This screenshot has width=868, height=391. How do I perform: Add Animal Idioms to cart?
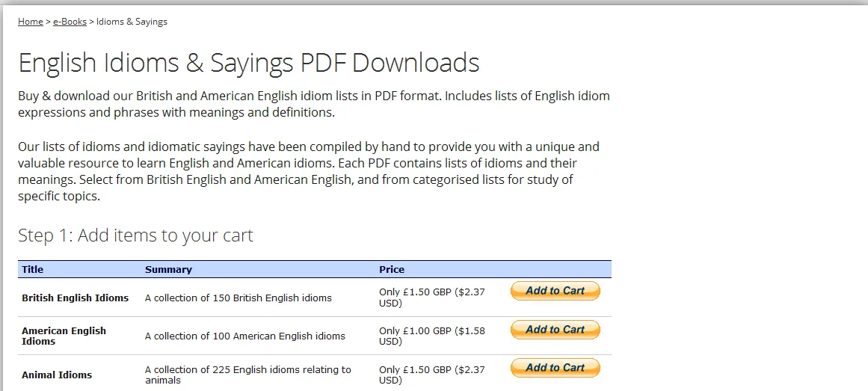point(555,368)
